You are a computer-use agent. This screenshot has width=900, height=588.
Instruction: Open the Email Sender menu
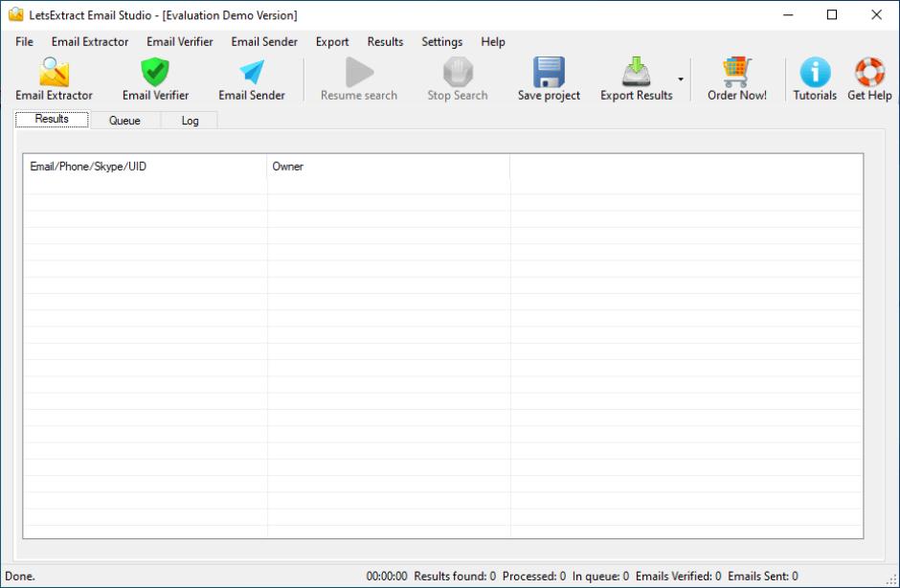click(x=264, y=42)
